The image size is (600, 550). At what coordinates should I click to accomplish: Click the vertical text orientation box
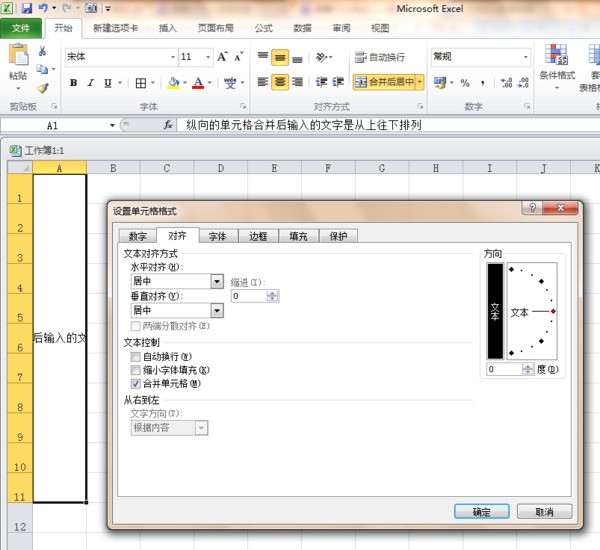coord(493,313)
